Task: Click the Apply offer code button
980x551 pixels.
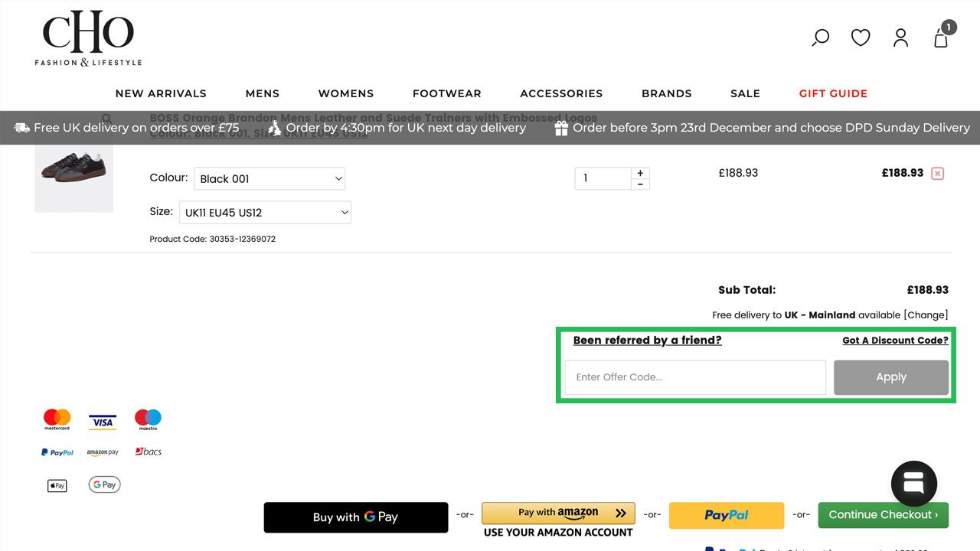Action: click(891, 377)
